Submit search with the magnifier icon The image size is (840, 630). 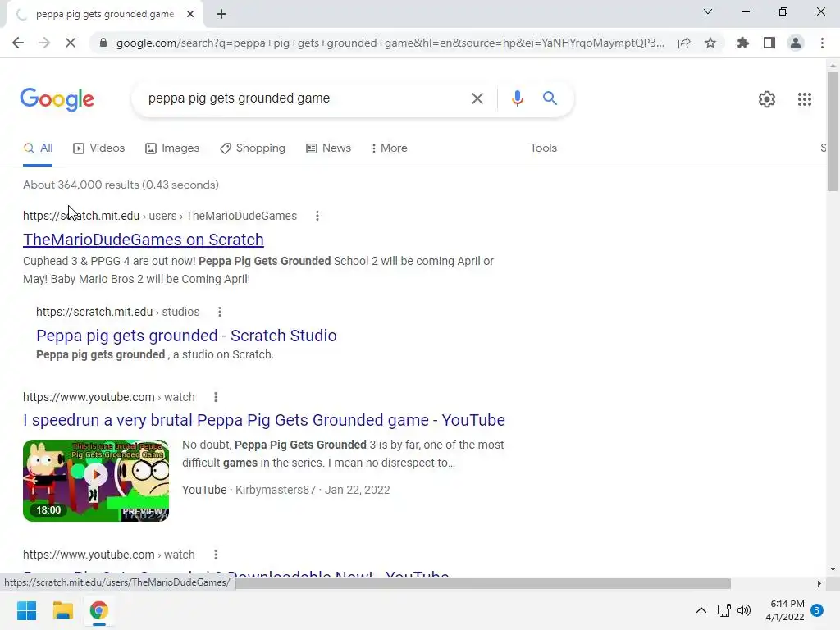coord(550,98)
